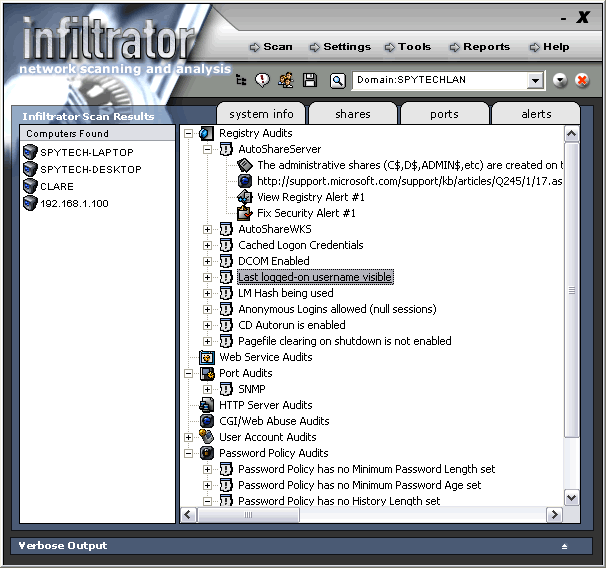
Task: Click the Web Service Audits icon
Action: click(207, 357)
